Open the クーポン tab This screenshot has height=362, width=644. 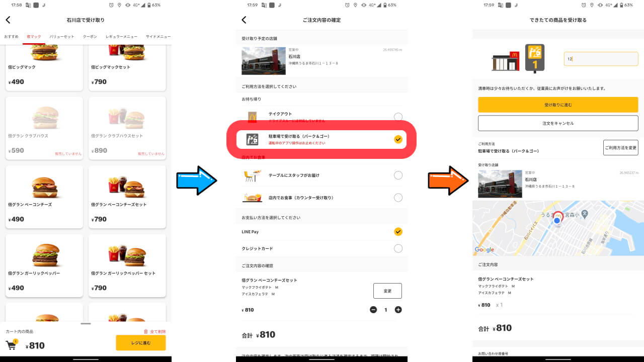90,37
